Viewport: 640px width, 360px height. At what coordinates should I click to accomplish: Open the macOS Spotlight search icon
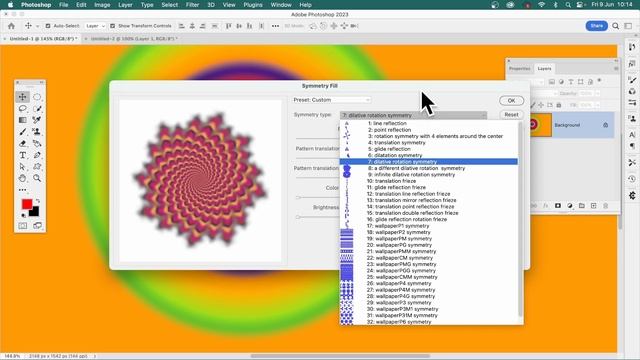(x=568, y=5)
